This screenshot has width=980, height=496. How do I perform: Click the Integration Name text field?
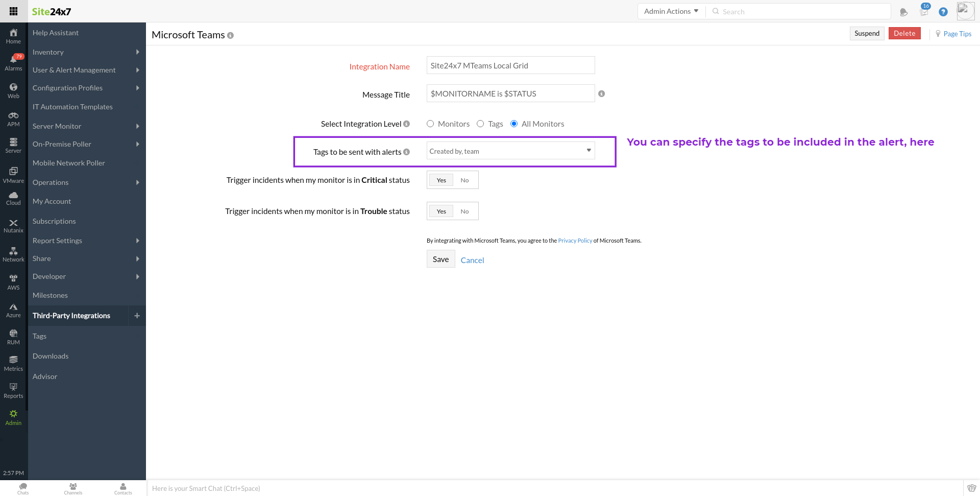point(510,65)
